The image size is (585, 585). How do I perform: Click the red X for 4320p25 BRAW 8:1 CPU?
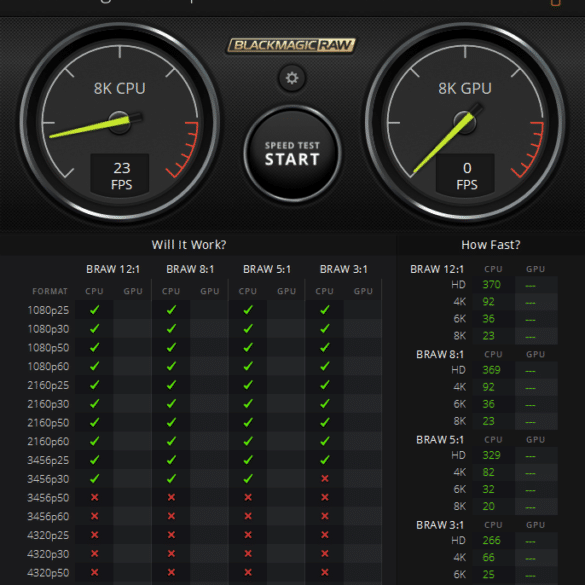172,535
